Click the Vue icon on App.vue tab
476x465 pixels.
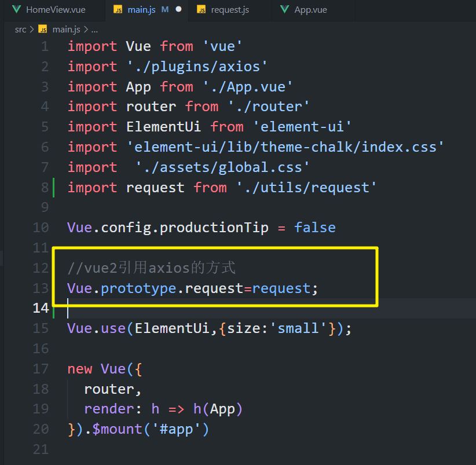(284, 10)
